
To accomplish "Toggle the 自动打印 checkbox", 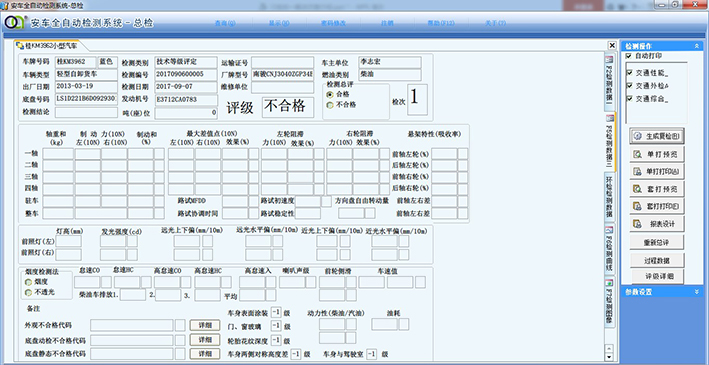I will click(629, 56).
